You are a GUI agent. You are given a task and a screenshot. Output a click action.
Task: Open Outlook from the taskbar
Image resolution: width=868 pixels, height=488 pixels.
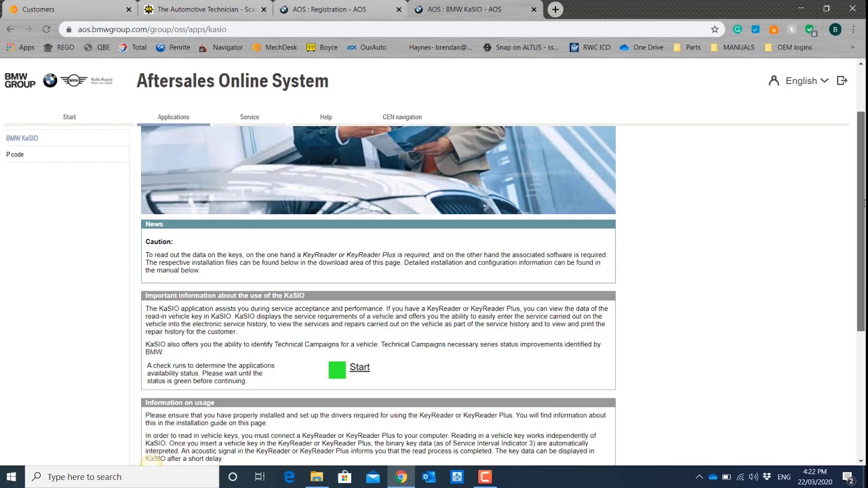(x=429, y=476)
